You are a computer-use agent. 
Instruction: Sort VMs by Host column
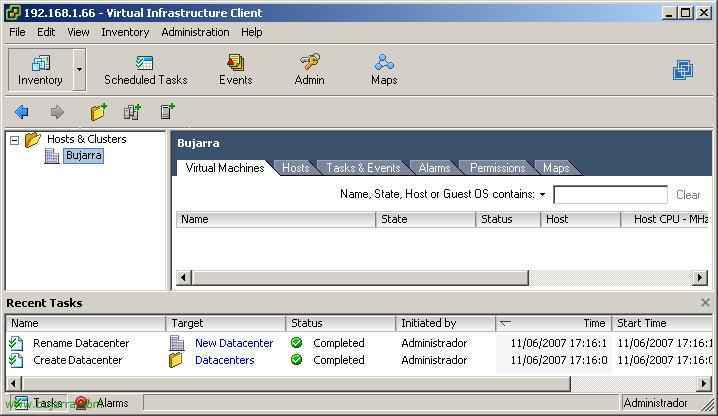click(581, 219)
